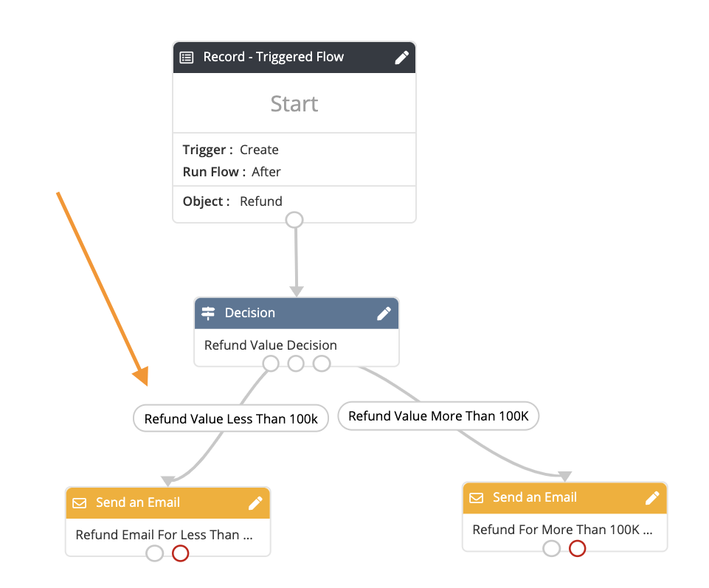709x588 pixels.
Task: Click gray connector on Refund Email For Less Than
Action: click(x=155, y=553)
